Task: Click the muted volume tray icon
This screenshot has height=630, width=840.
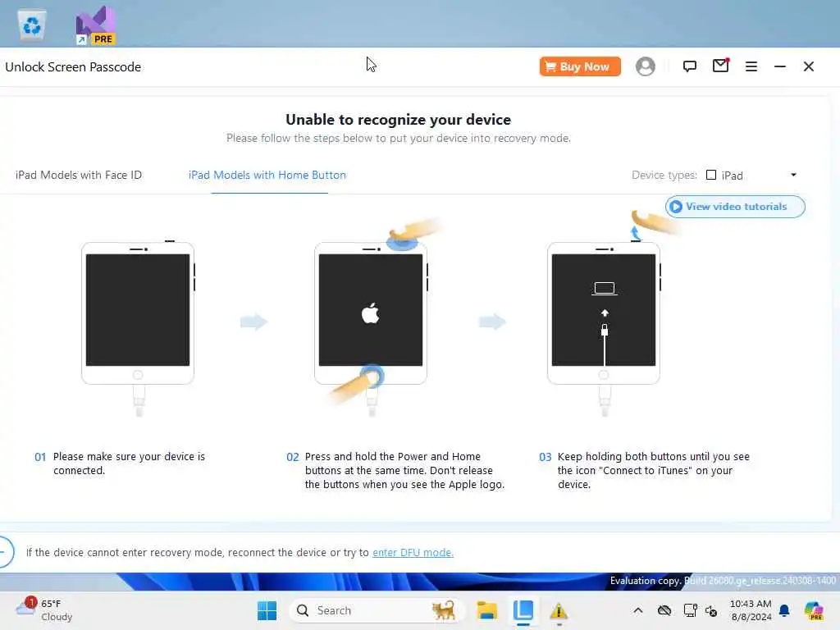Action: (x=711, y=610)
